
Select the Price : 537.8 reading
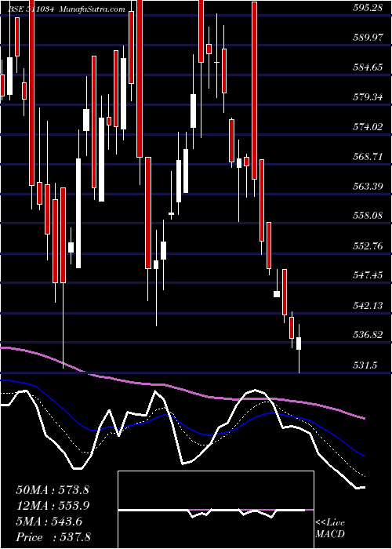tap(53, 537)
